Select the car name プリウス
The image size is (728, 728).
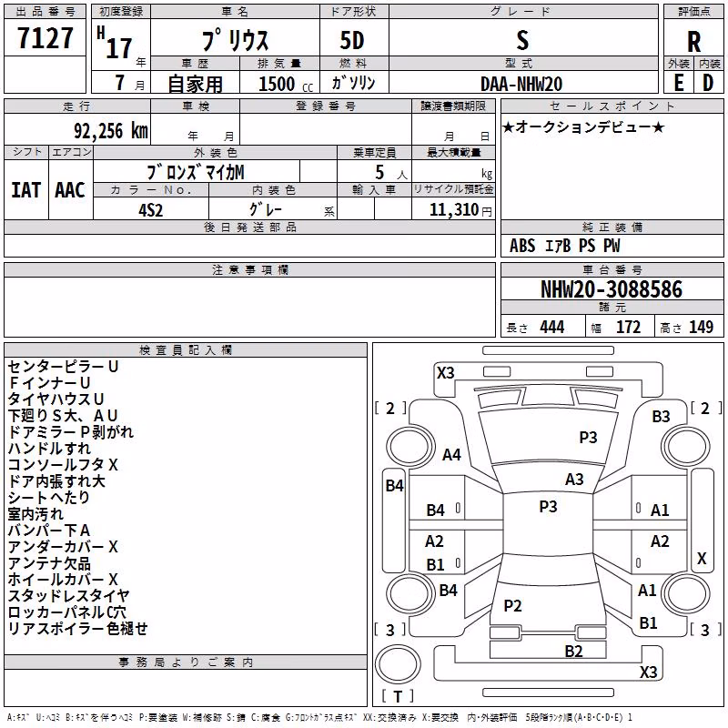pyautogui.click(x=236, y=40)
